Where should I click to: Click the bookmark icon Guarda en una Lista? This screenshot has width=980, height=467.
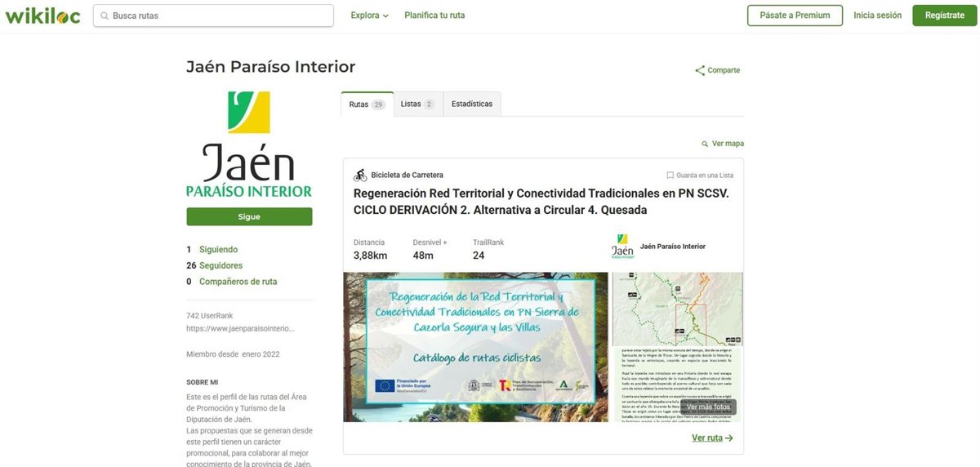tap(670, 176)
